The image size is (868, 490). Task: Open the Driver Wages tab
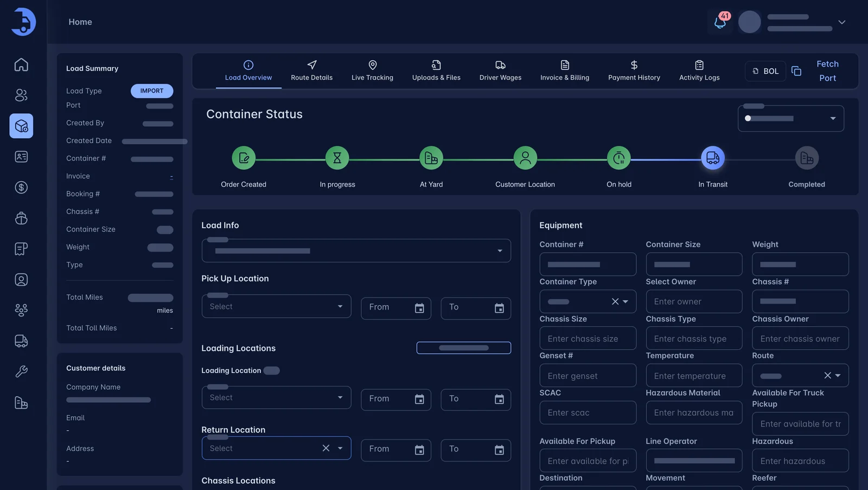pos(500,71)
